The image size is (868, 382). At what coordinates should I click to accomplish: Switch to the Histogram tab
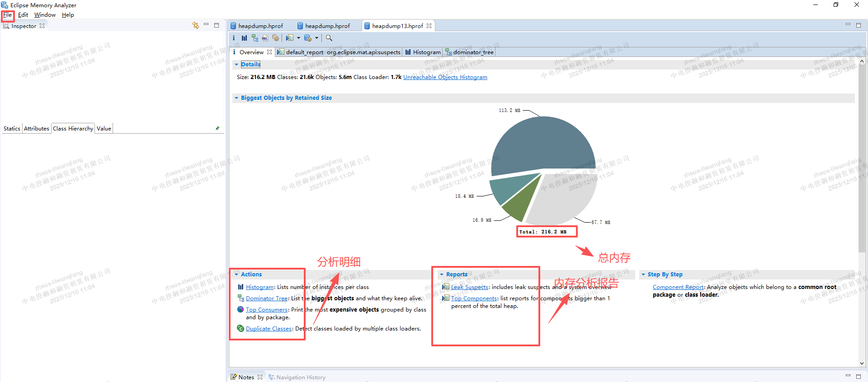(x=423, y=52)
